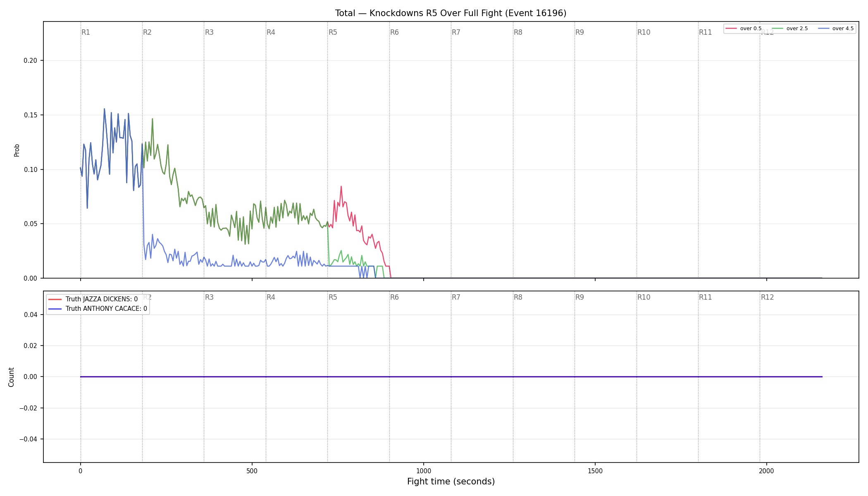
Task: Click the red swatch beside Truth JAZZA DICKENS
Action: (55, 299)
